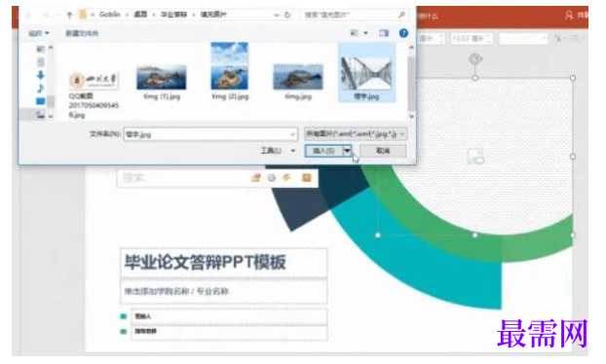Select the highlighted bridge image thumbnail

click(366, 73)
